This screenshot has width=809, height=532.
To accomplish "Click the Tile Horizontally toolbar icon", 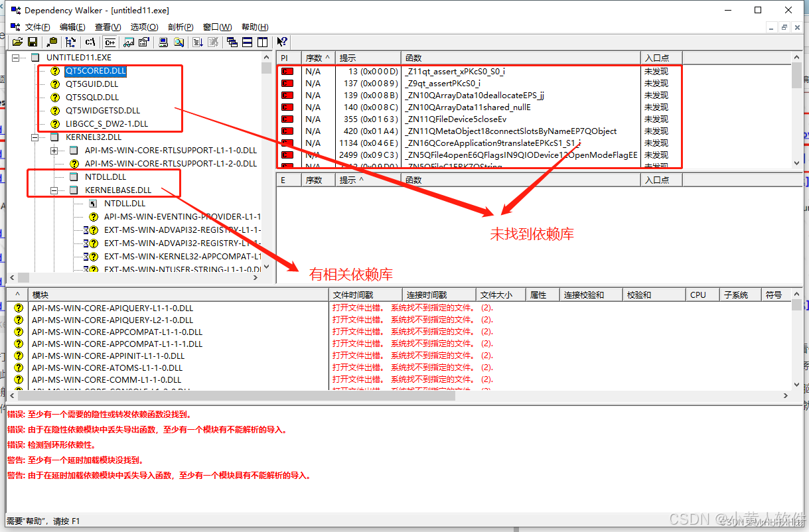I will pos(247,42).
